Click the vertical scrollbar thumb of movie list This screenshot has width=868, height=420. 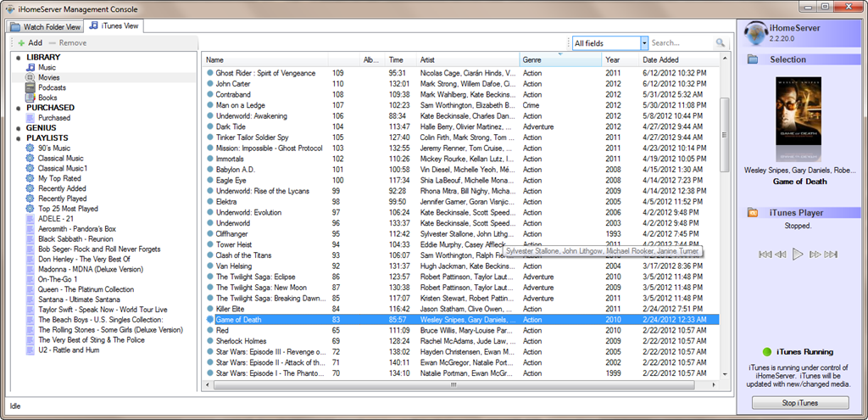pyautogui.click(x=724, y=135)
